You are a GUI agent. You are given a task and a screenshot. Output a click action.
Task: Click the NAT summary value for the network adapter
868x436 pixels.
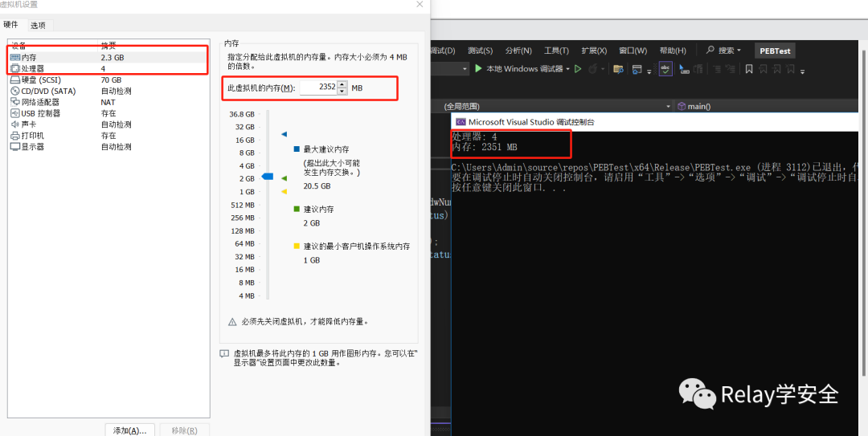point(108,102)
